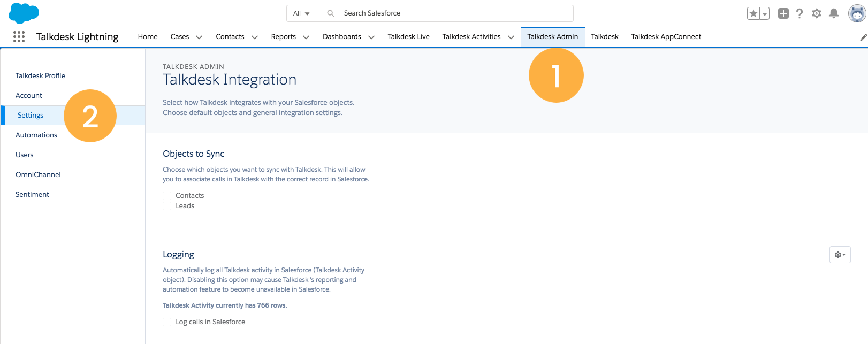The width and height of the screenshot is (868, 344).
Task: Click the Salesforce cloud logo
Action: pos(24,13)
